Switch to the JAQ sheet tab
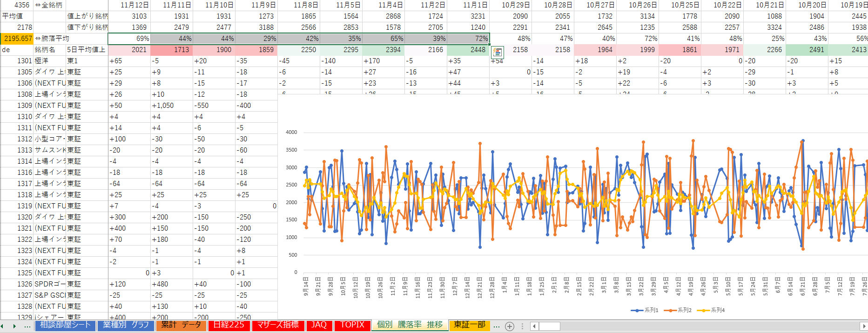This screenshot has height=333, width=868. coord(319,325)
